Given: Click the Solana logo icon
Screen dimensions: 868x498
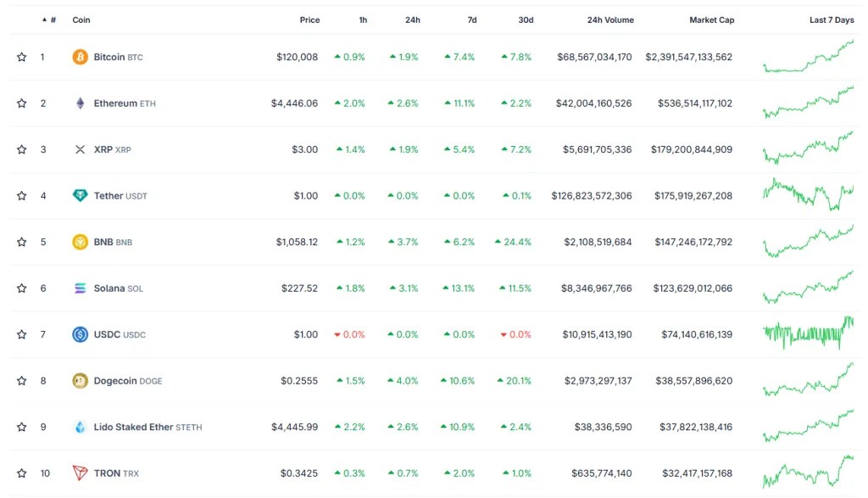Looking at the screenshot, I should [80, 288].
